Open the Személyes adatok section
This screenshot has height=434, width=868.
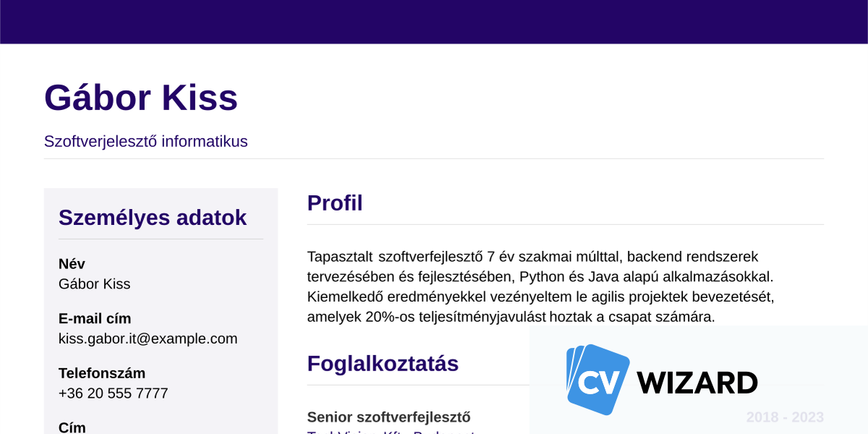point(153,217)
